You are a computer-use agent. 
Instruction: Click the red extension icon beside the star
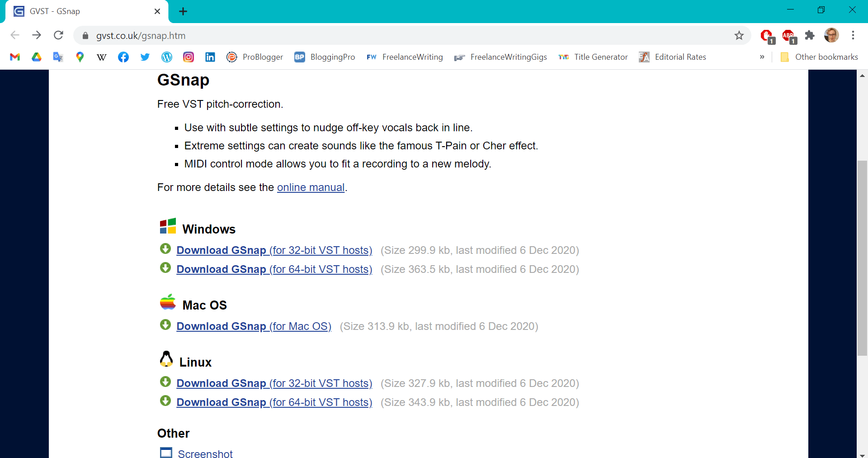[x=767, y=36]
